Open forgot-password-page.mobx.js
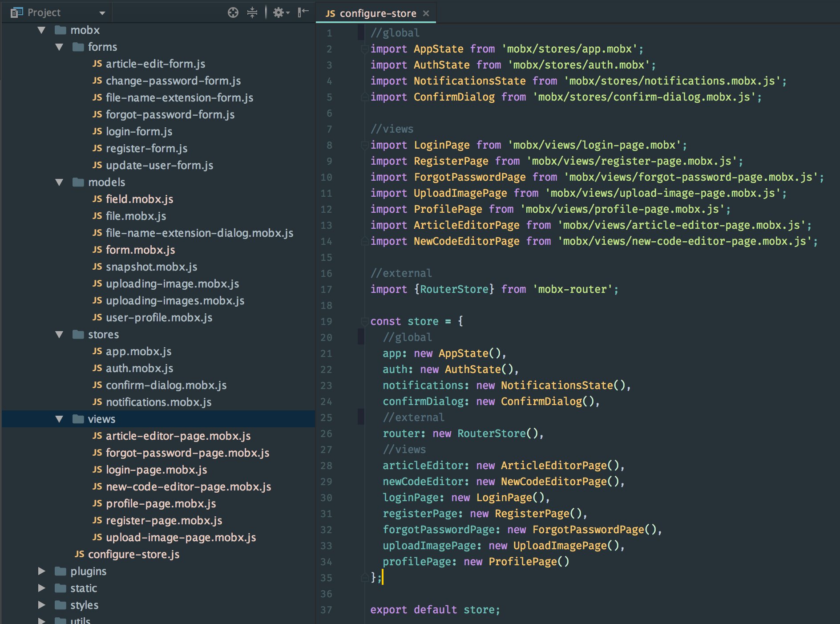This screenshot has height=624, width=840. 187,453
